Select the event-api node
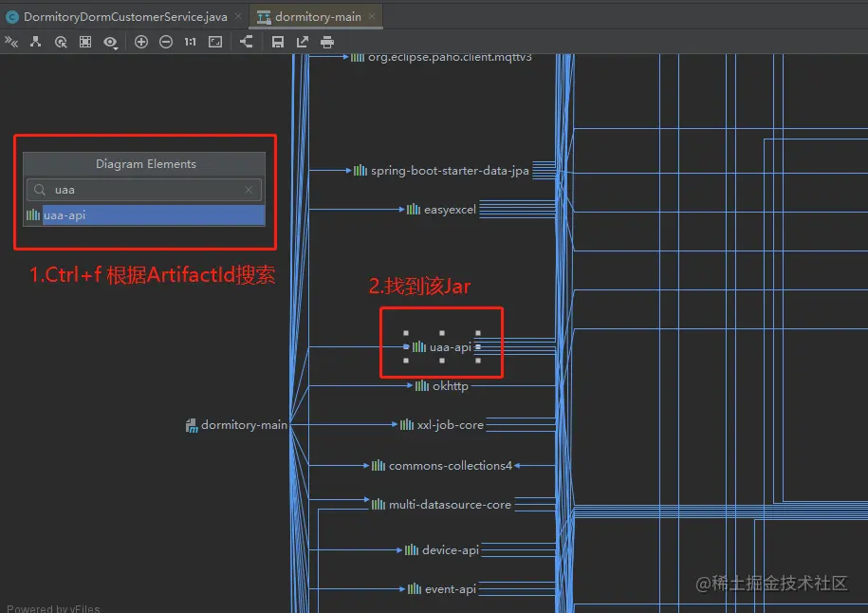Screen dimensions: 868x613 point(442,589)
